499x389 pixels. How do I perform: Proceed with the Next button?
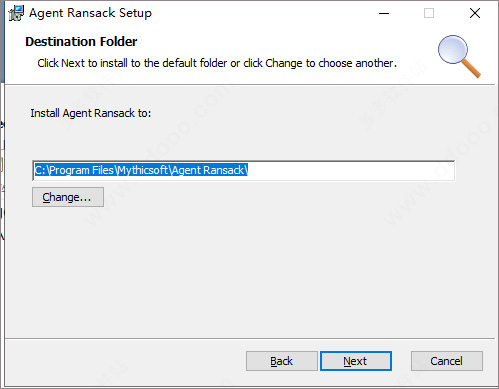pos(356,361)
